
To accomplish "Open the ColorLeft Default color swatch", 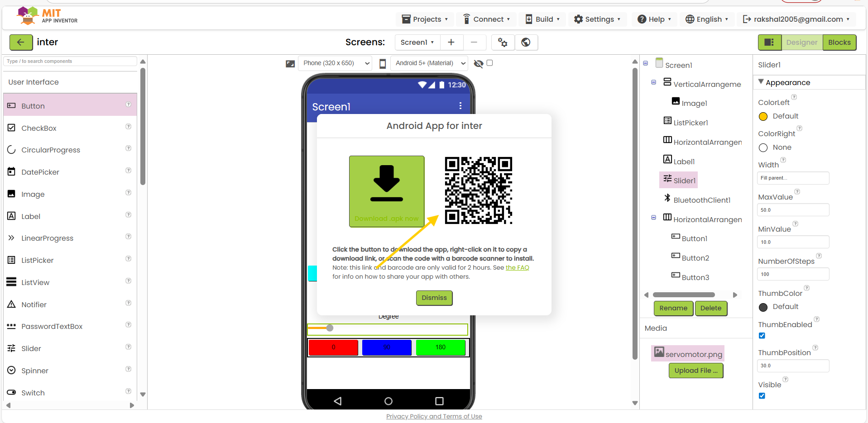I will (x=763, y=116).
